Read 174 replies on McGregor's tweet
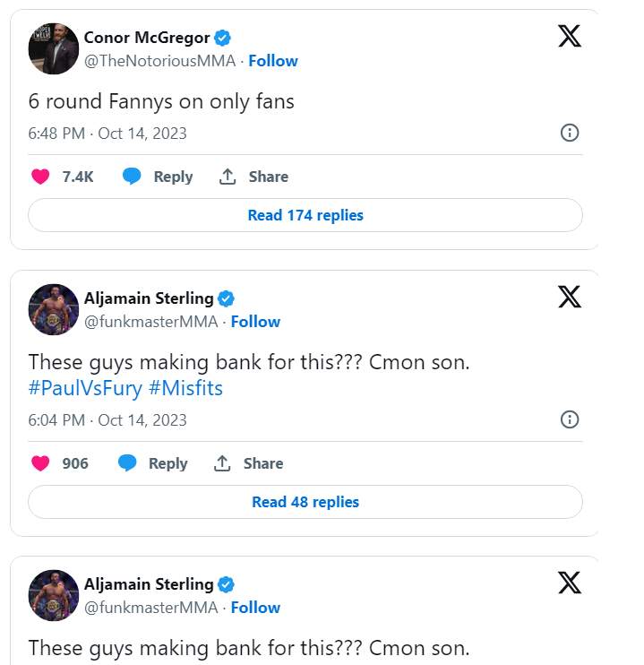This screenshot has width=644, height=665. [305, 215]
